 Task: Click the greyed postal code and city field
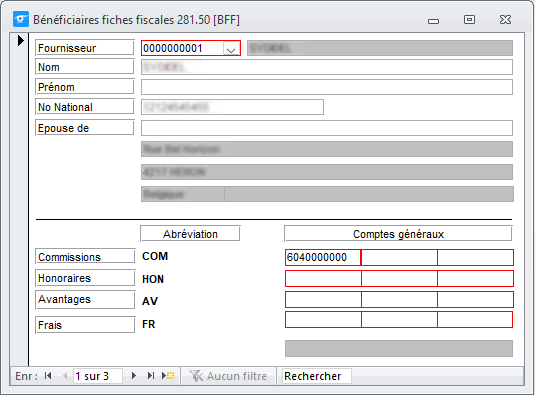pos(327,172)
